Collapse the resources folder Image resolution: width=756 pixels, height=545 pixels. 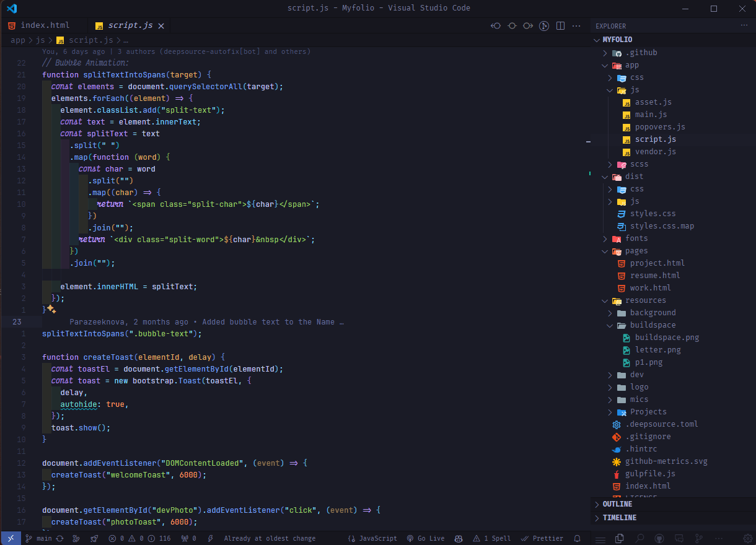tap(645, 300)
